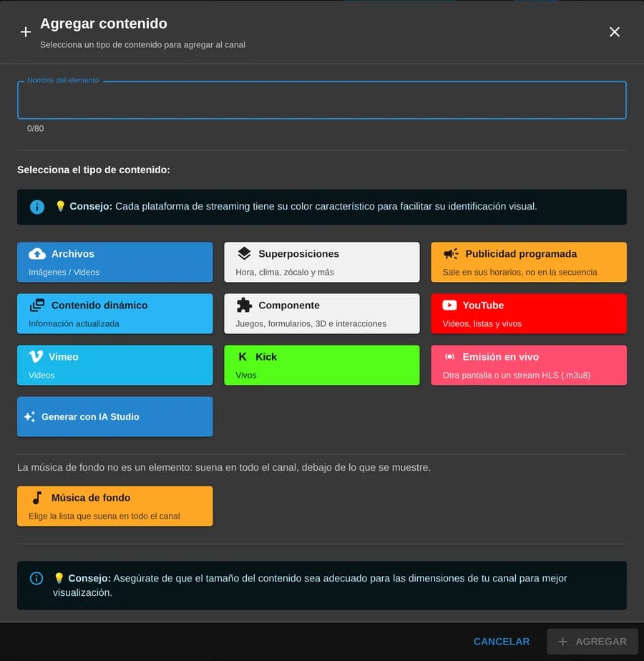This screenshot has height=661, width=644.
Task: Click the sparkles icon on Generar con IA Studio
Action: (29, 416)
